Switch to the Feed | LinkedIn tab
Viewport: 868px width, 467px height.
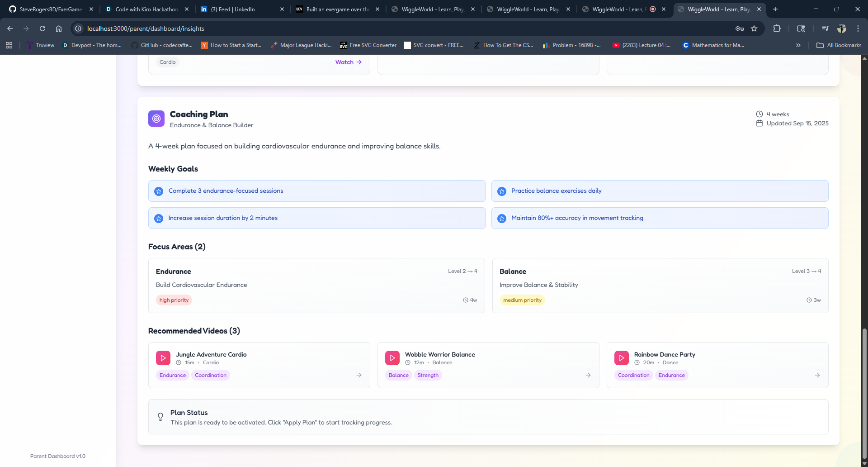click(242, 9)
